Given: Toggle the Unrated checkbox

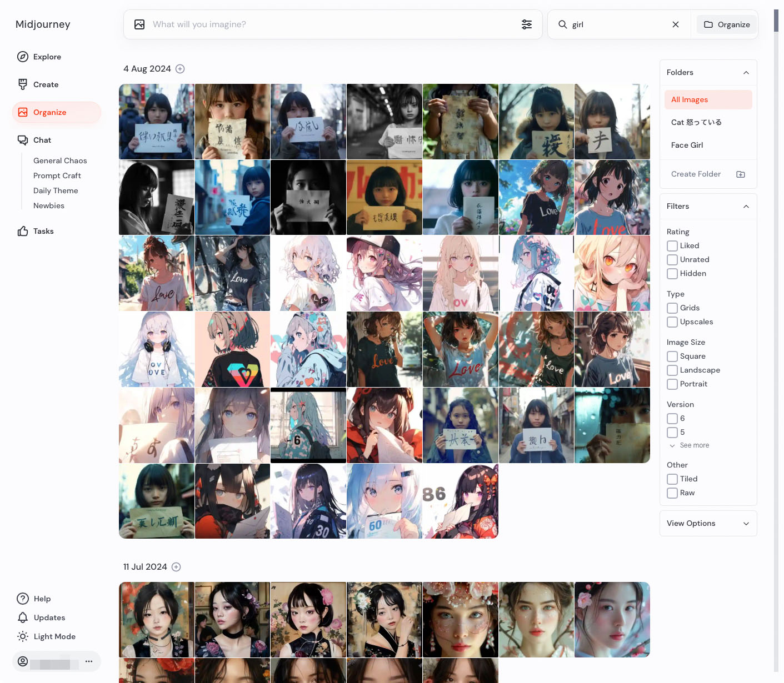Looking at the screenshot, I should pos(672,260).
